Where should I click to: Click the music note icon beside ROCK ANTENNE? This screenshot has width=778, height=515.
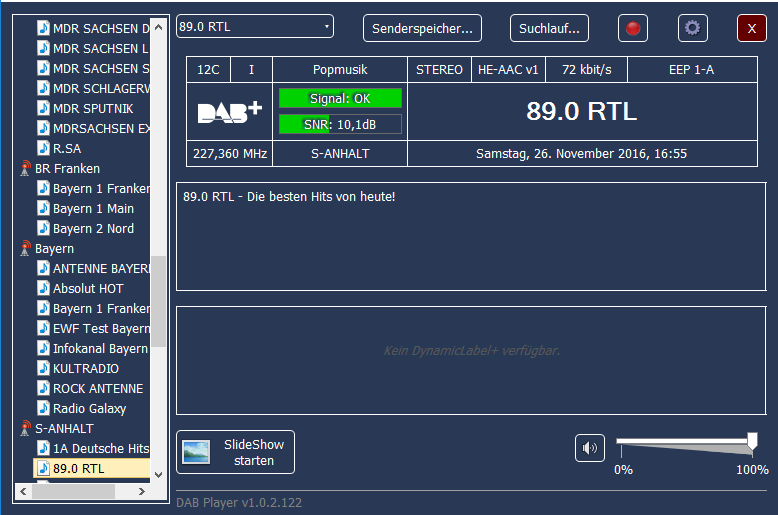43,389
